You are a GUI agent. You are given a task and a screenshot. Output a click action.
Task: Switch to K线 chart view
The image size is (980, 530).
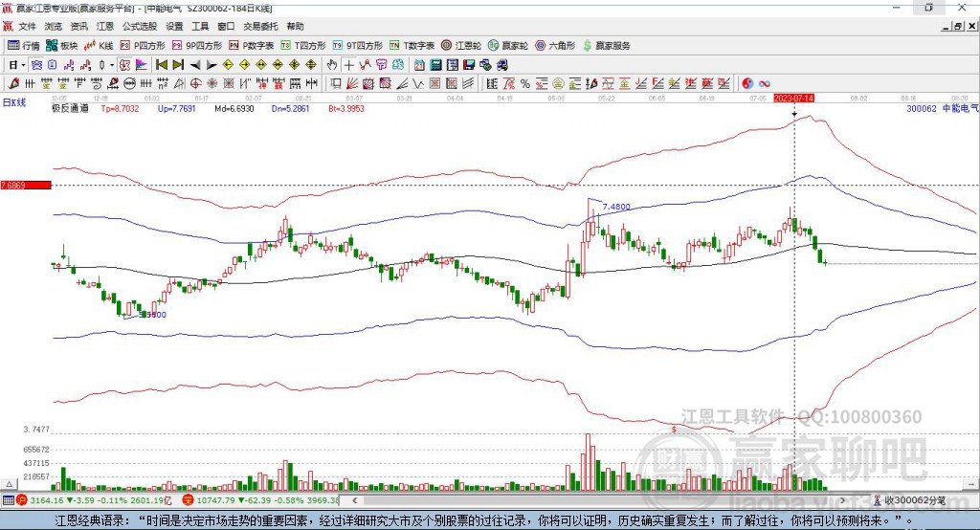click(99, 46)
